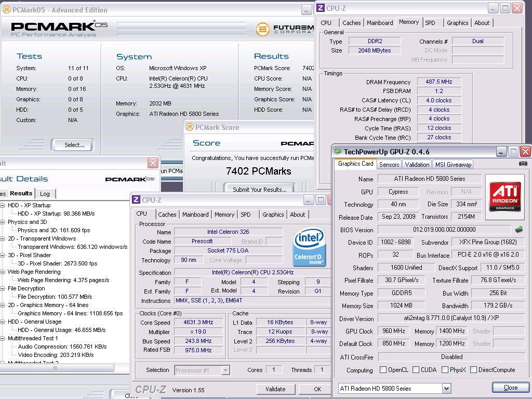
Task: Minimize the GPU-Z window
Action: point(501,151)
